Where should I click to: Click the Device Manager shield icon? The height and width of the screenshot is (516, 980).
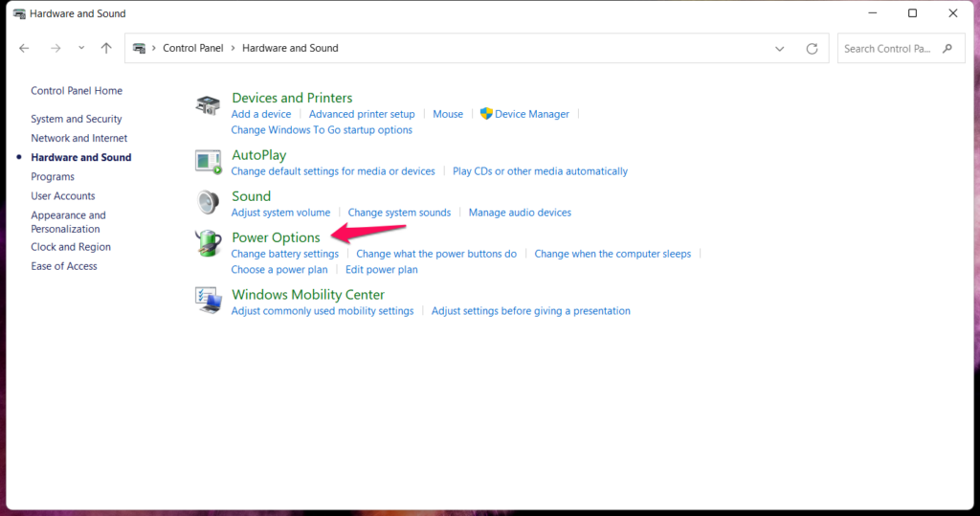[486, 113]
